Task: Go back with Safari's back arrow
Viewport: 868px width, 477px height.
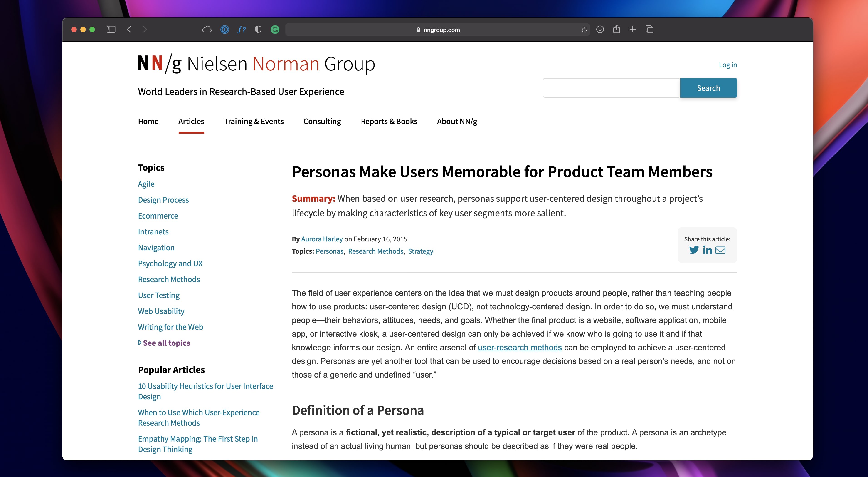Action: 129,29
